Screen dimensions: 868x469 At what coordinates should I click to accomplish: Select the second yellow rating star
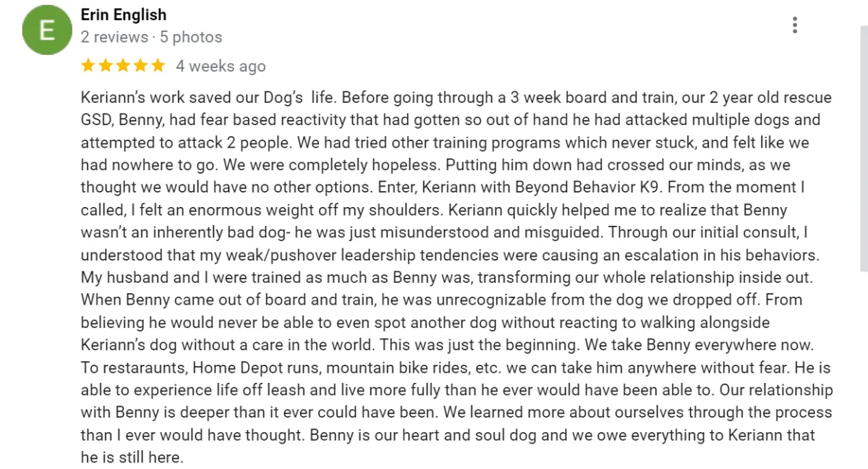106,66
